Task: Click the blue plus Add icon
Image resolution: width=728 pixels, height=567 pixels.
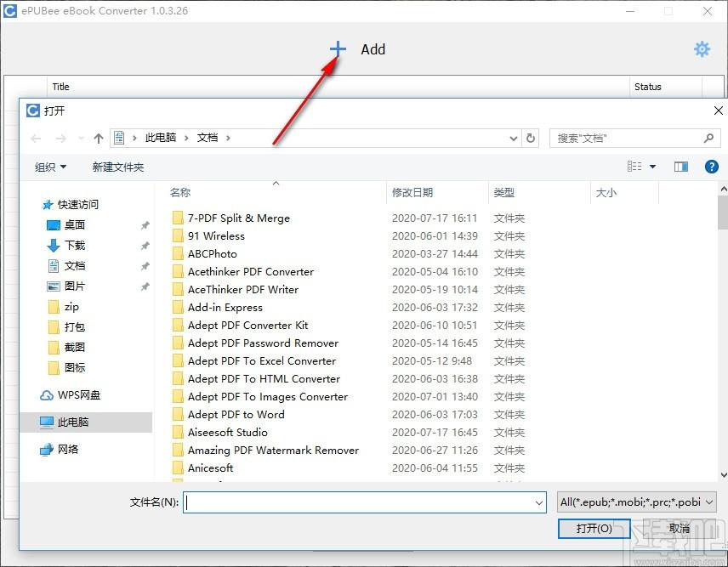Action: click(338, 48)
